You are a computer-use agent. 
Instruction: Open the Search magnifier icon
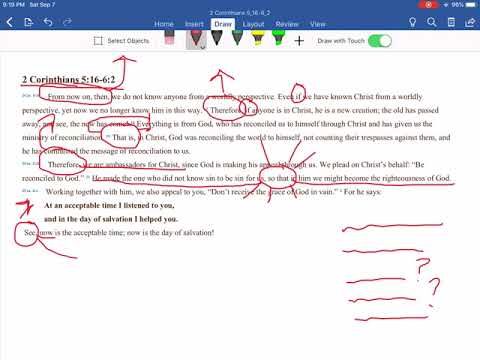[432, 22]
